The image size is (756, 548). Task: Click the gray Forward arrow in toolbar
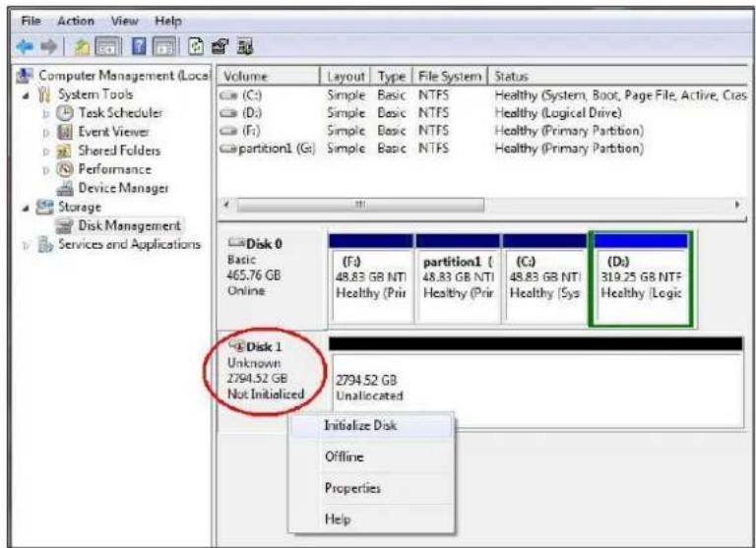point(48,47)
